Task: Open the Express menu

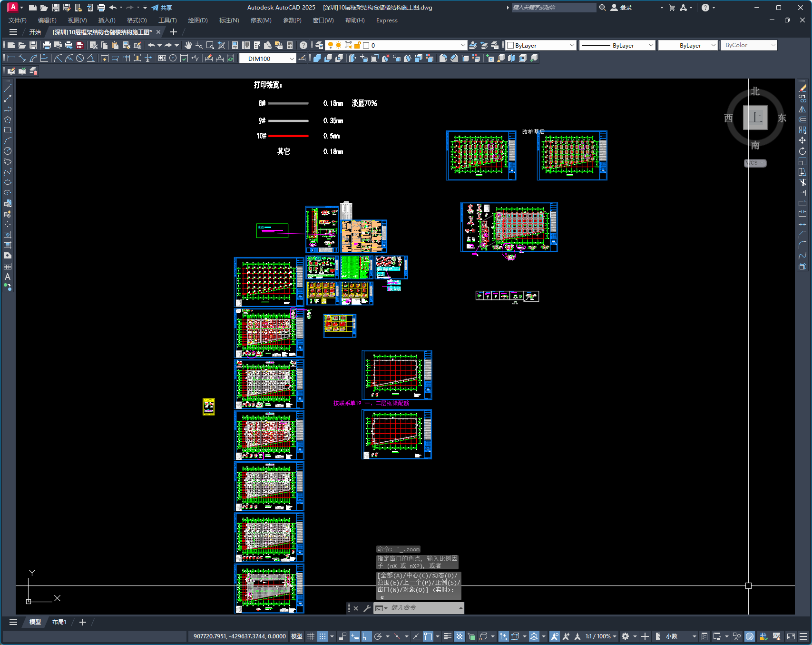Action: [387, 20]
